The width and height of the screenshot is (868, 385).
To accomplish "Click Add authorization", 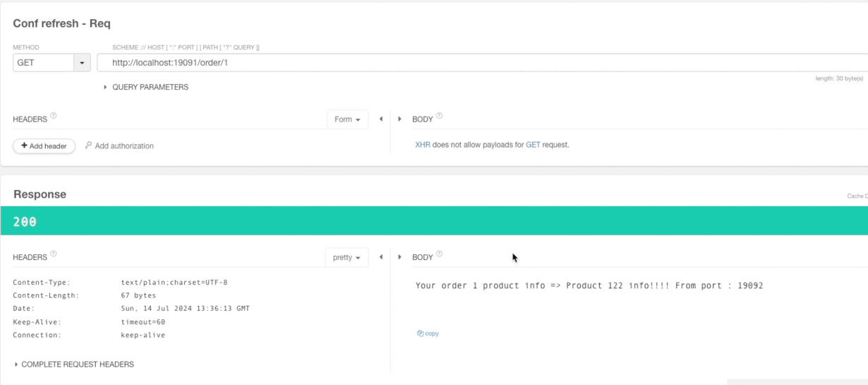I will click(x=119, y=146).
